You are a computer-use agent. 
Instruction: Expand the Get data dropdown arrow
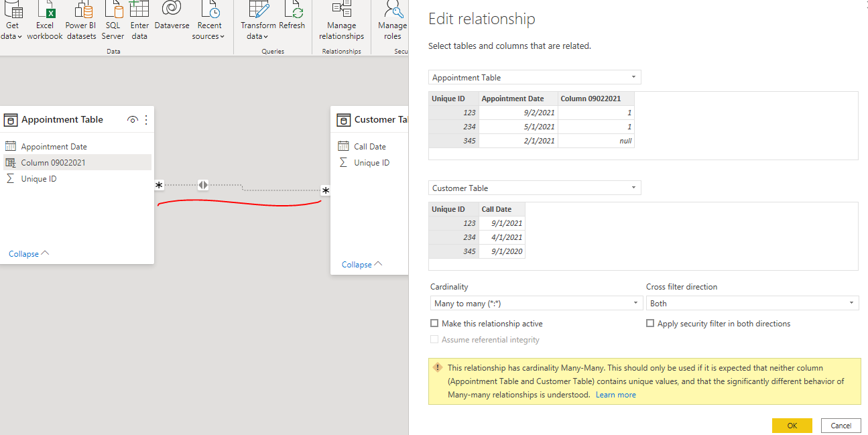click(x=20, y=37)
